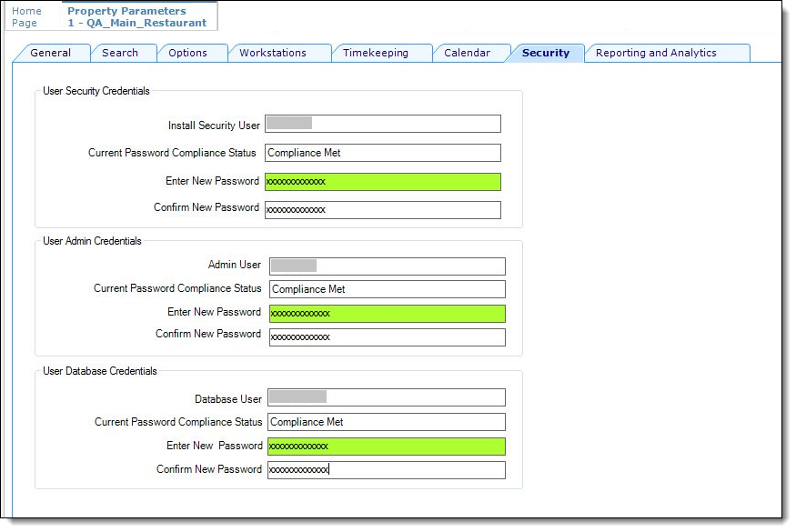796x532 pixels.
Task: Click the Database User field
Action: tap(387, 397)
